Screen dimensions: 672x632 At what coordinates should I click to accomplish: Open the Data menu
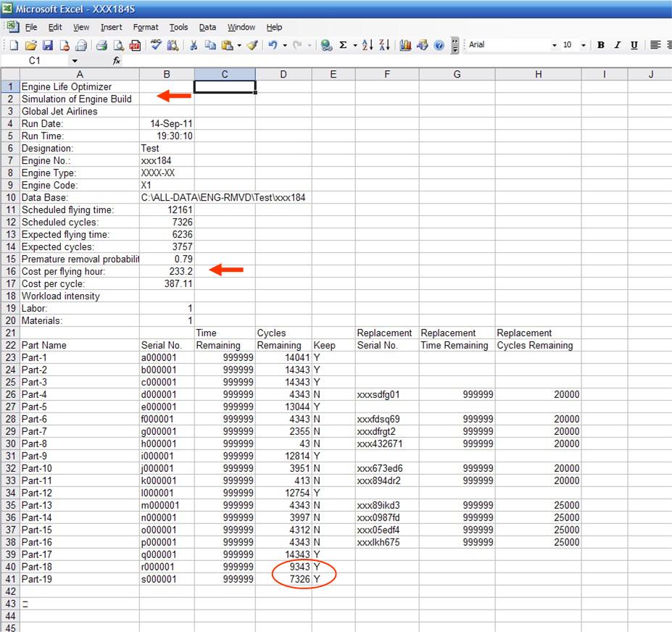(x=207, y=28)
